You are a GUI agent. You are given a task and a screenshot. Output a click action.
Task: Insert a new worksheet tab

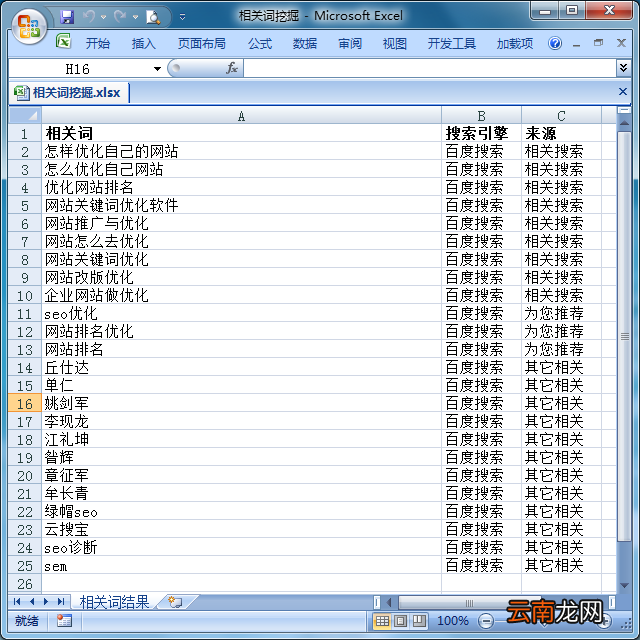click(176, 602)
